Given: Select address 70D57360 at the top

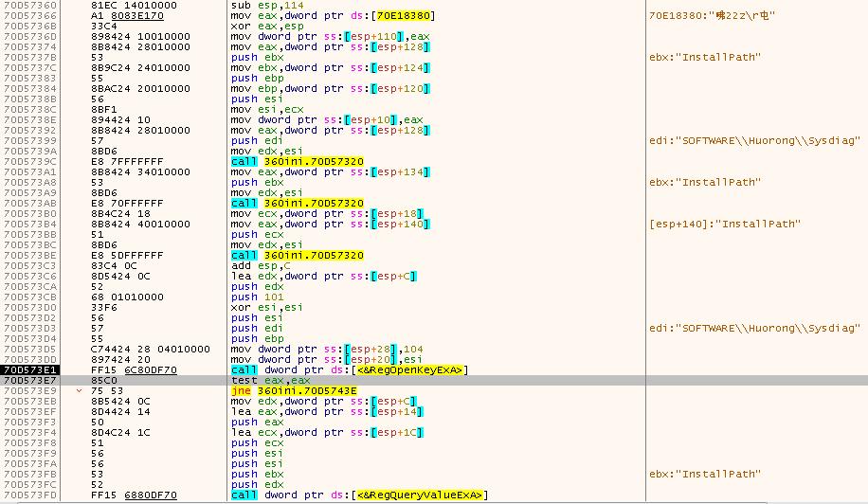Looking at the screenshot, I should (30, 6).
